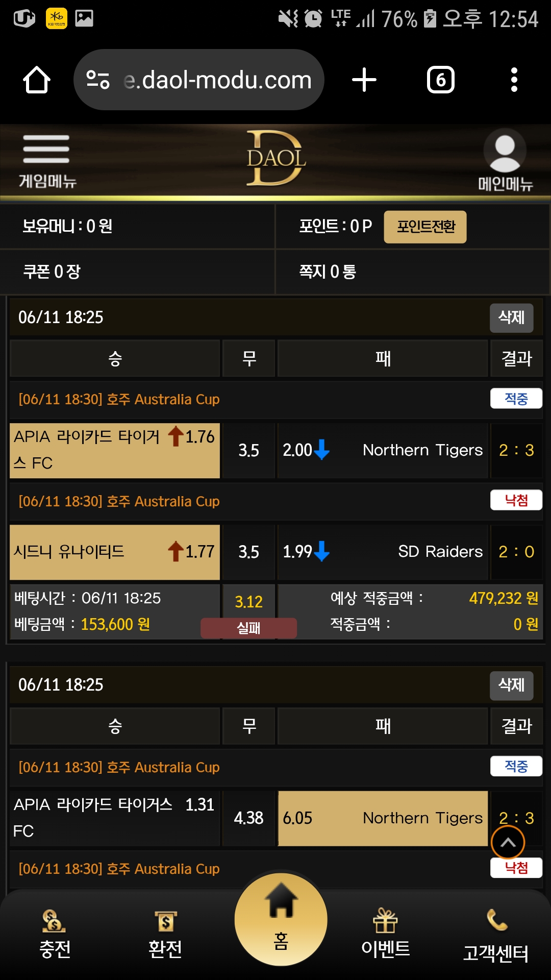Select highlighted 시드니 유나이티드 1.77 odds cell
551x980 pixels.
pyautogui.click(x=115, y=552)
